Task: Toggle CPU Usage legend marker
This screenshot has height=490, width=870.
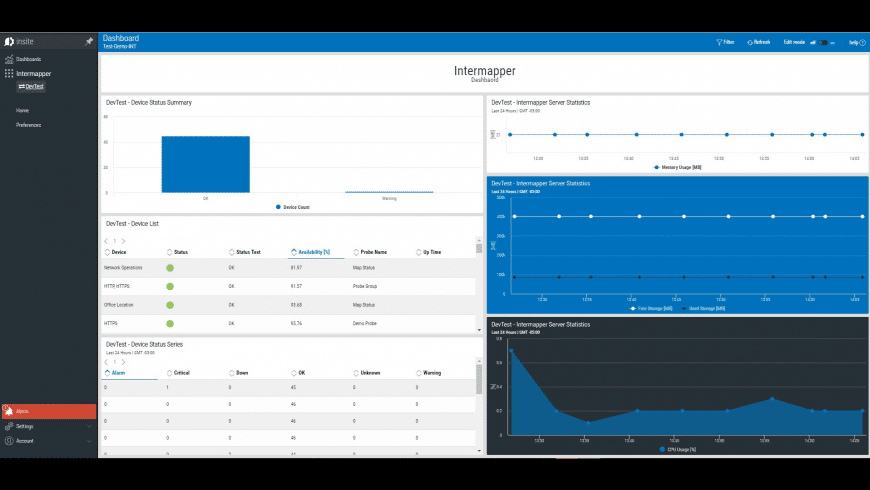Action: pos(662,449)
